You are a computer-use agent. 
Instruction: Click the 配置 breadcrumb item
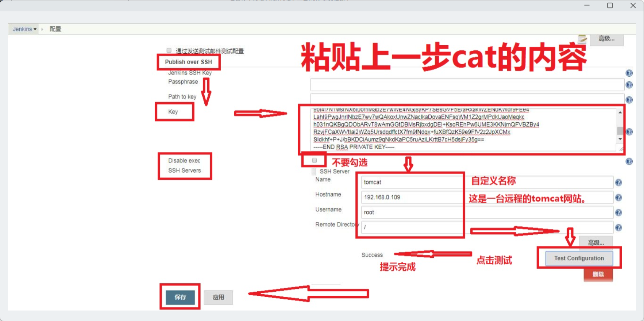(55, 29)
